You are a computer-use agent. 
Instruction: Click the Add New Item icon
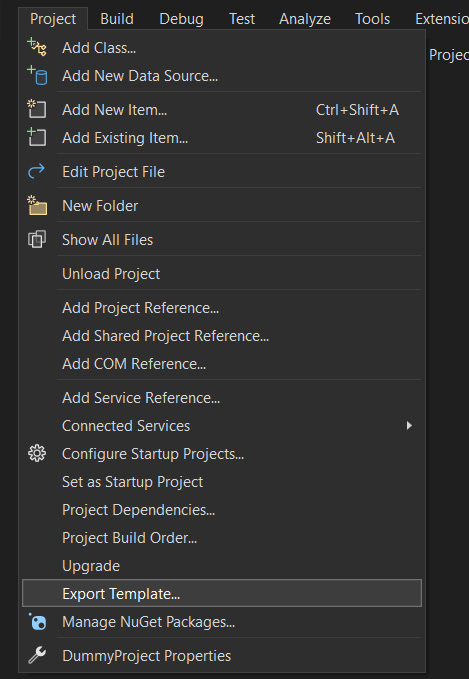pos(37,109)
